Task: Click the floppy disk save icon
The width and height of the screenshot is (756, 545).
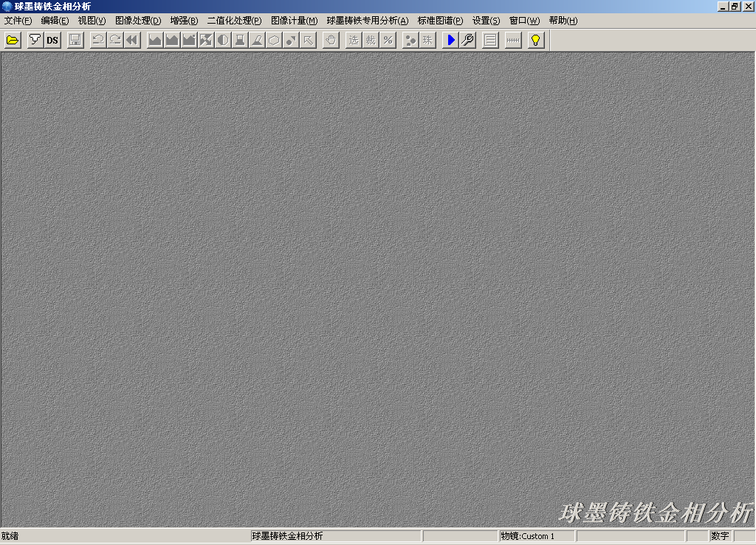Action: coord(75,41)
